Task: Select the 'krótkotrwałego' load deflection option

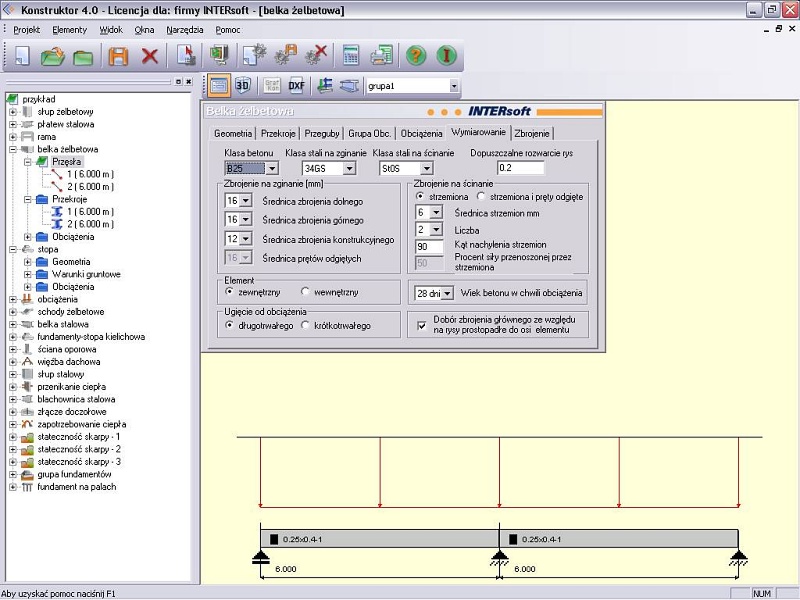Action: (x=305, y=325)
